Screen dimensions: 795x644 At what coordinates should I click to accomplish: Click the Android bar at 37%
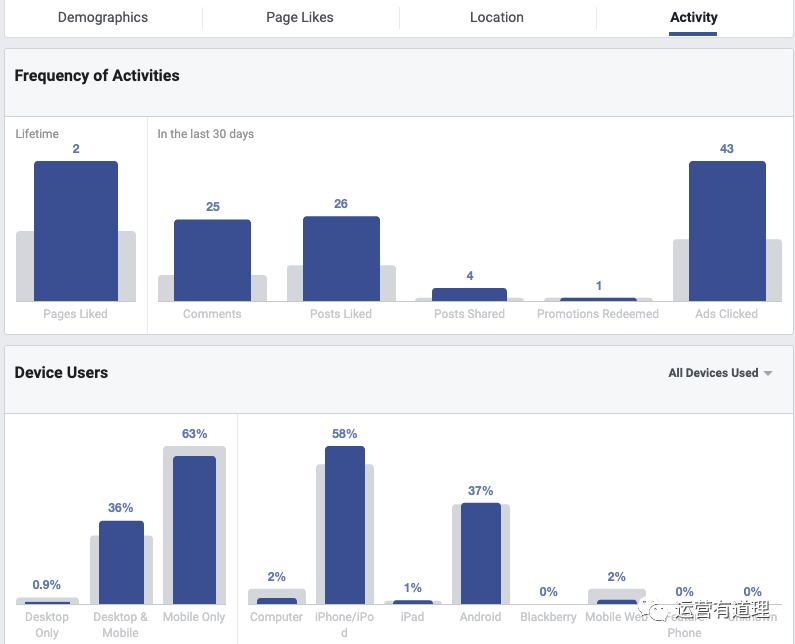coord(480,553)
